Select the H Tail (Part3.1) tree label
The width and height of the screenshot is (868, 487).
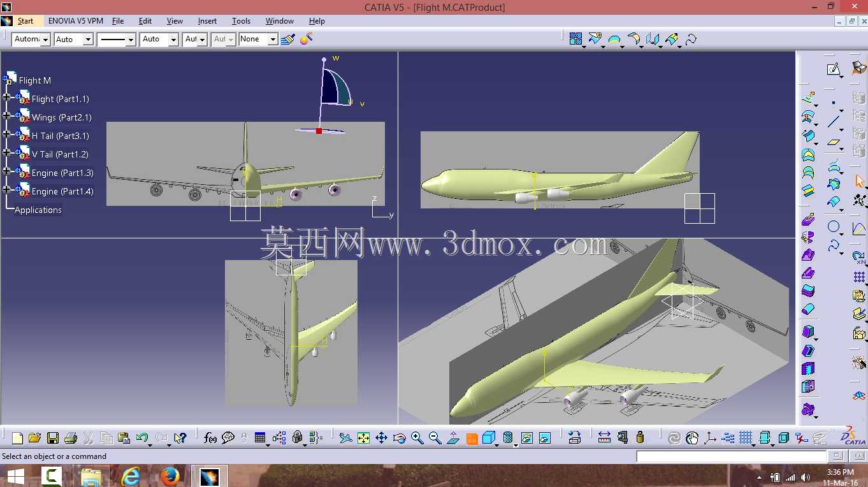(61, 136)
